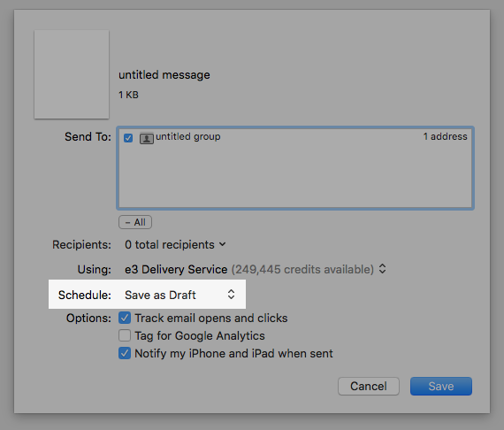The height and width of the screenshot is (430, 504).
Task: Click the group contact icon beside untitled group
Action: click(146, 138)
